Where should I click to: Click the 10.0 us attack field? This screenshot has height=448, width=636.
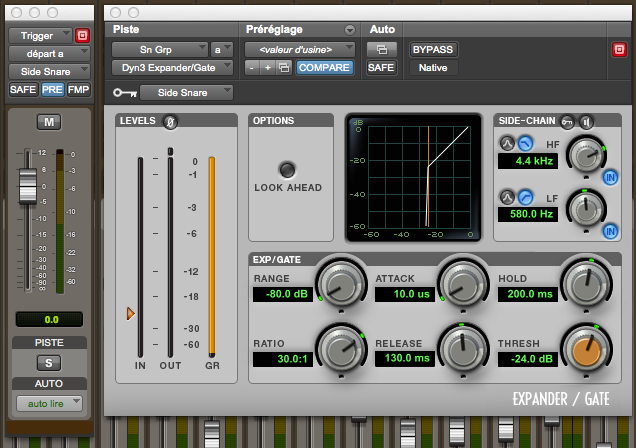click(x=404, y=294)
